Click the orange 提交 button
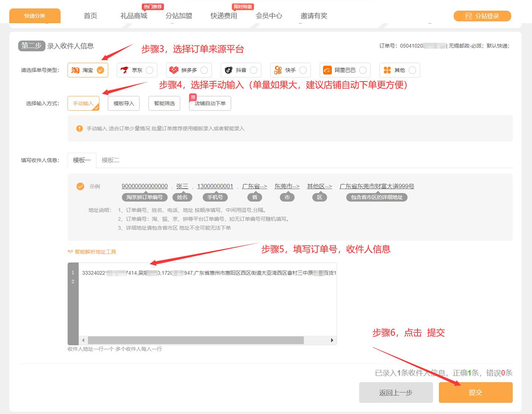The width and height of the screenshot is (532, 414). pyautogui.click(x=475, y=393)
